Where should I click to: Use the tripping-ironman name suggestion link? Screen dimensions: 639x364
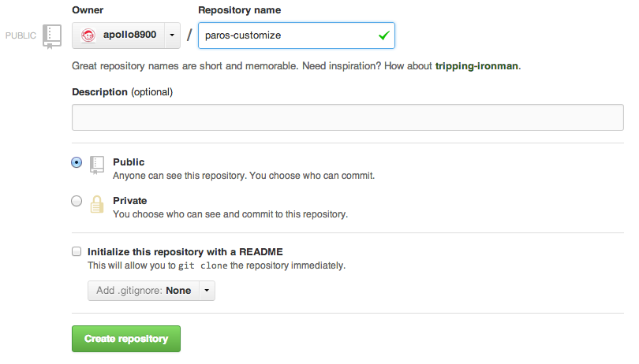coord(477,66)
